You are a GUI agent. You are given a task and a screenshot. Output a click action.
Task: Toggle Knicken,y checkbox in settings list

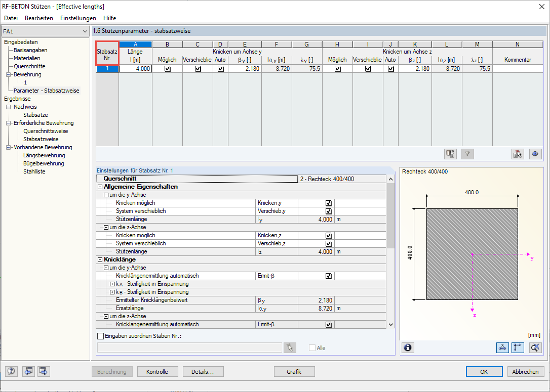pos(328,203)
